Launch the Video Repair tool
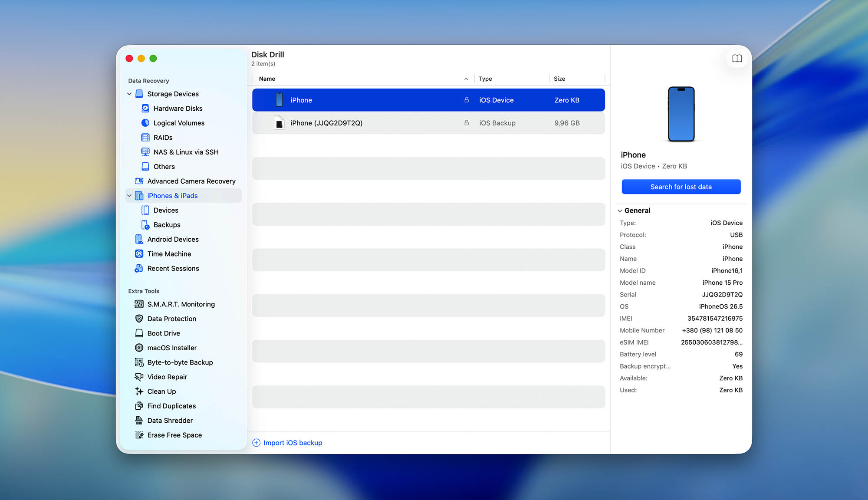The width and height of the screenshot is (868, 500). click(x=167, y=377)
